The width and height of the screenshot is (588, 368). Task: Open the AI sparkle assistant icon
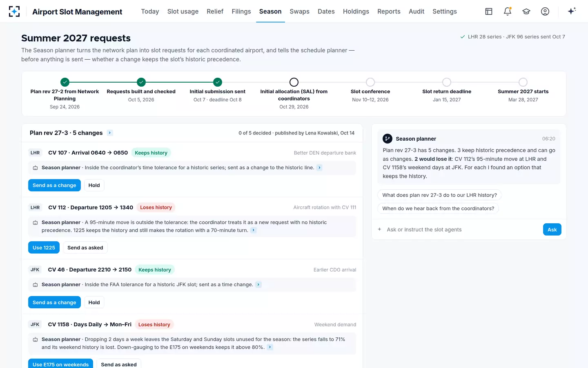pyautogui.click(x=572, y=11)
